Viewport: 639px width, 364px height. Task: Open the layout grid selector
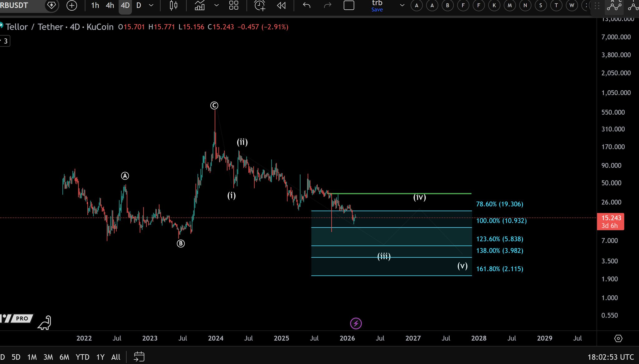[x=234, y=5]
